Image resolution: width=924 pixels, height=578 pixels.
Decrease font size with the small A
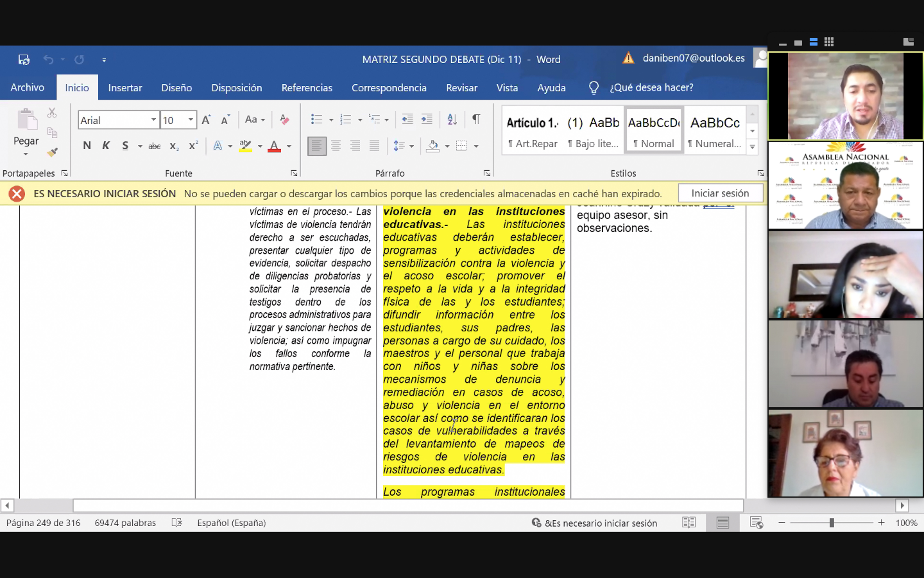[x=226, y=120]
